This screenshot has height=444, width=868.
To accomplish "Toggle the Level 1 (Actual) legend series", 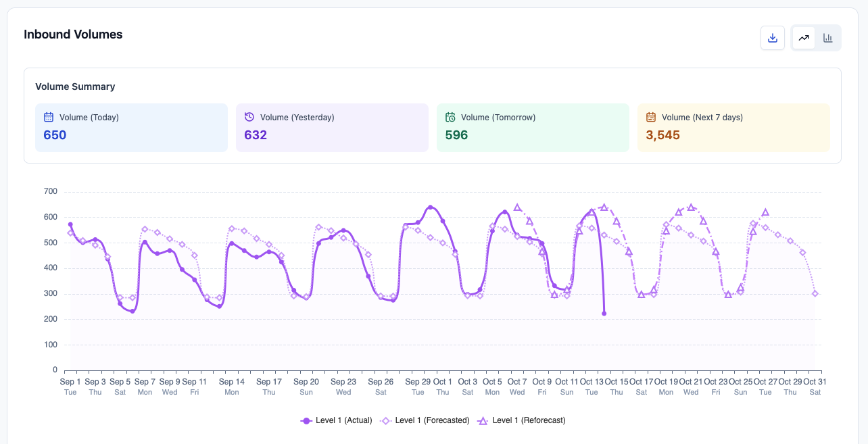I will [336, 420].
